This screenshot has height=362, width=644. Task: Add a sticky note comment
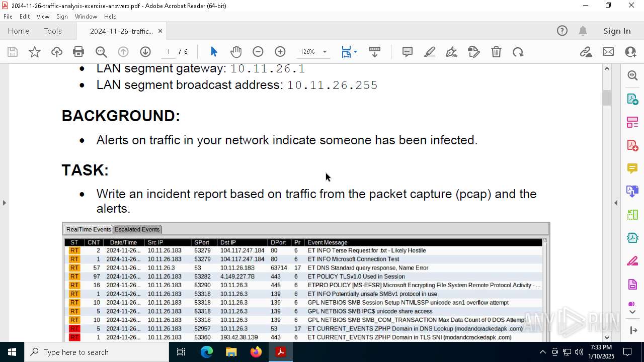(x=408, y=52)
